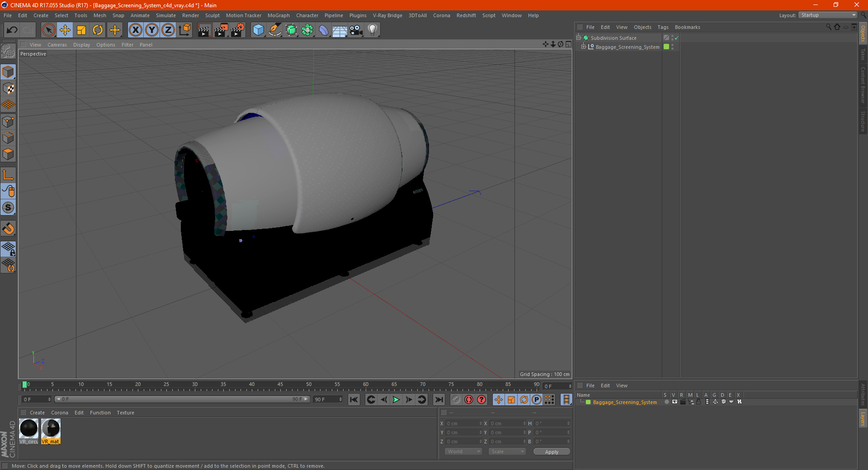This screenshot has height=470, width=868.
Task: Open the V-Ray Bridge menu
Action: pyautogui.click(x=387, y=15)
